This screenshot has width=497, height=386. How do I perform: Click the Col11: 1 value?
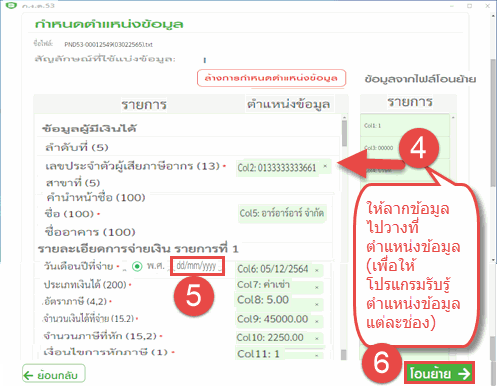click(x=258, y=354)
